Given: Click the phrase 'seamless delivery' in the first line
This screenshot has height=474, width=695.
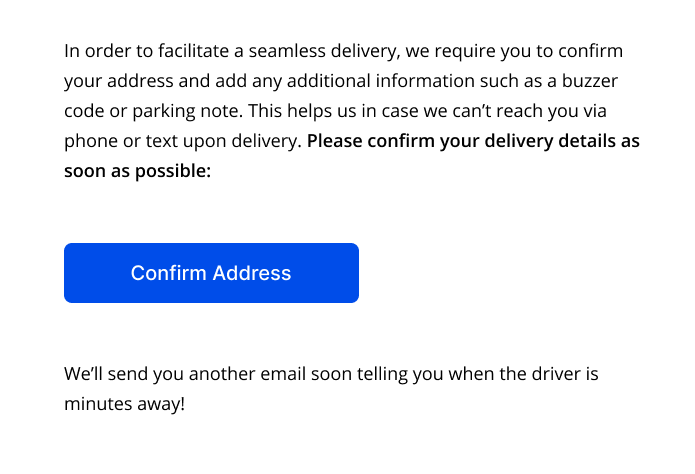Looking at the screenshot, I should click(323, 51).
